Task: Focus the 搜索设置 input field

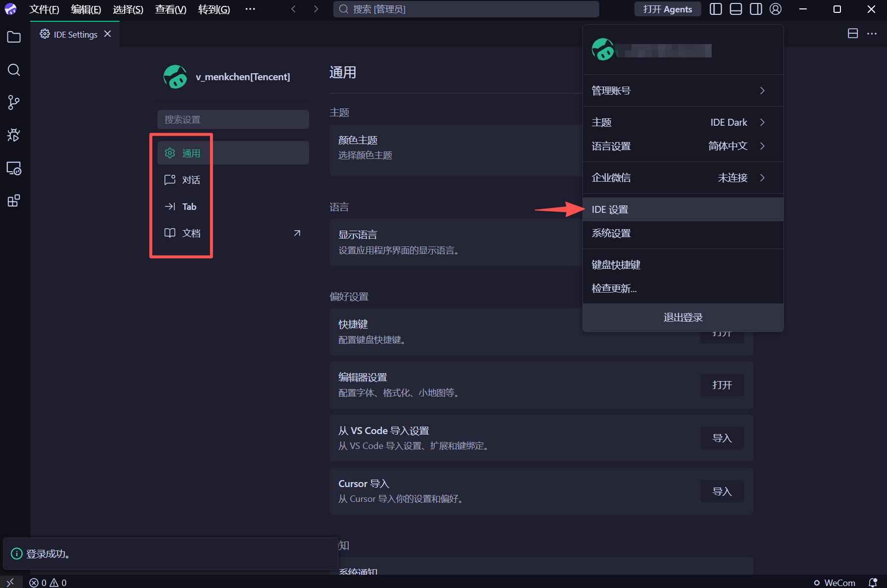Action: [233, 119]
